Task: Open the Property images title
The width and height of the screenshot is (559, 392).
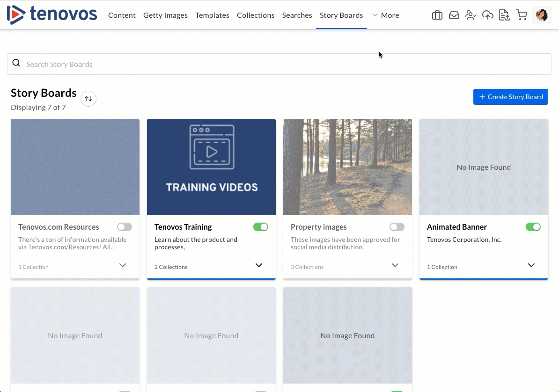Action: 319,227
